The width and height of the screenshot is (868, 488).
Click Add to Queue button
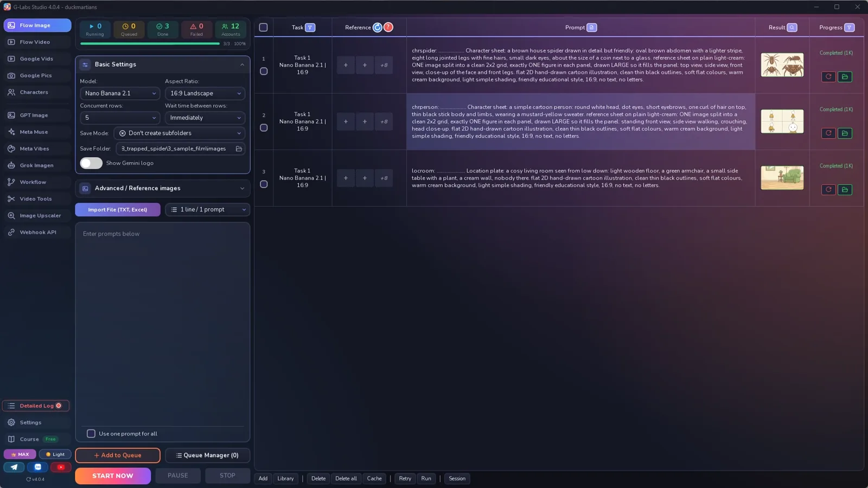[x=118, y=455]
